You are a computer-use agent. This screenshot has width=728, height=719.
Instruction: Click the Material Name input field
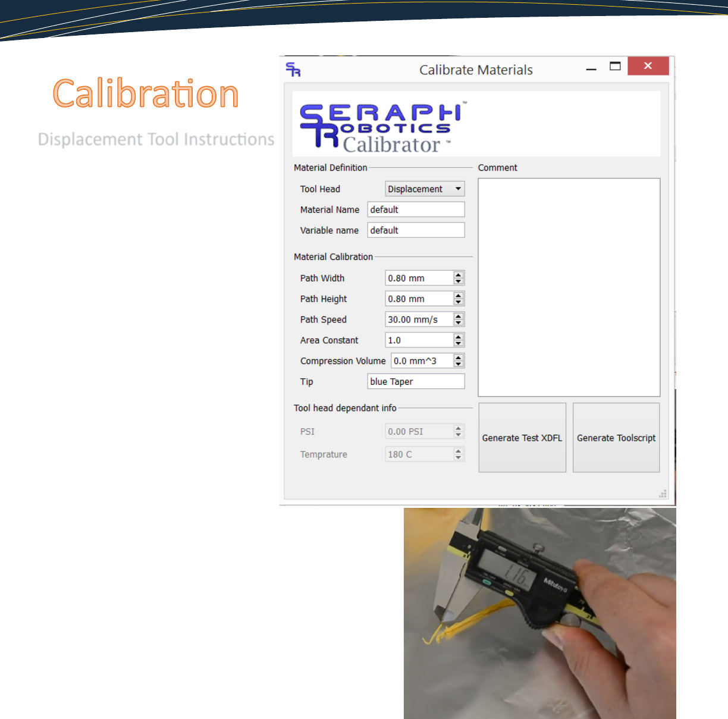click(x=416, y=209)
